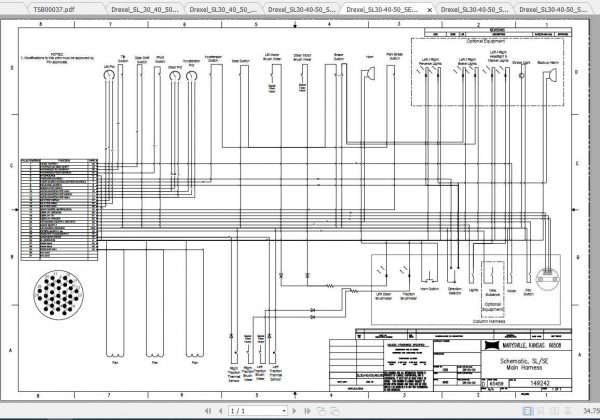
Task: Close the active Drexel_SL30-40-50_SE tab
Action: [429, 10]
